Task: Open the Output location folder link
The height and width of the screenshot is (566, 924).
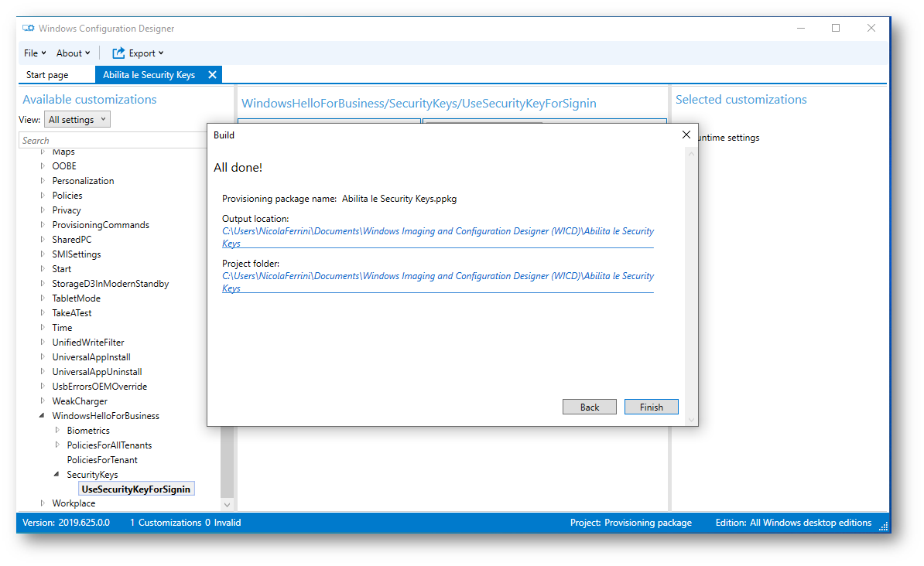Action: (x=438, y=237)
